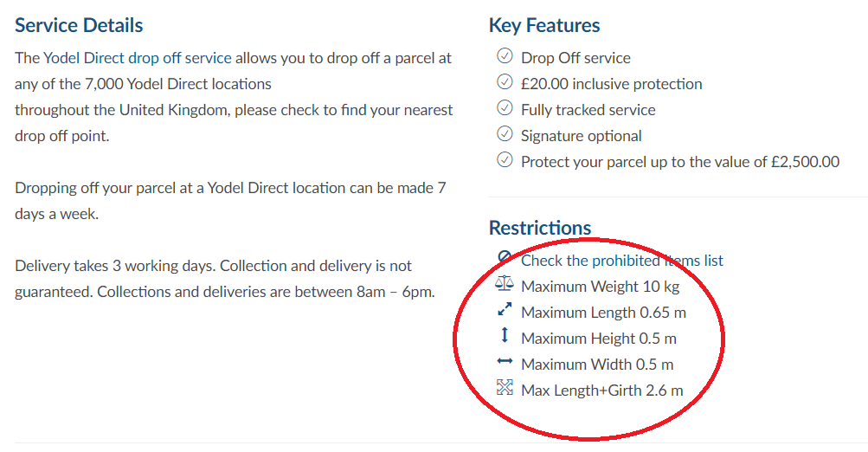Click the prohibited items circle-slash icon
868x452 pixels.
(505, 257)
